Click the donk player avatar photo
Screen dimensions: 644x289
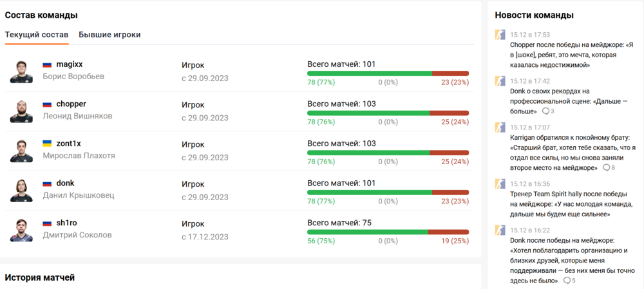pos(21,191)
